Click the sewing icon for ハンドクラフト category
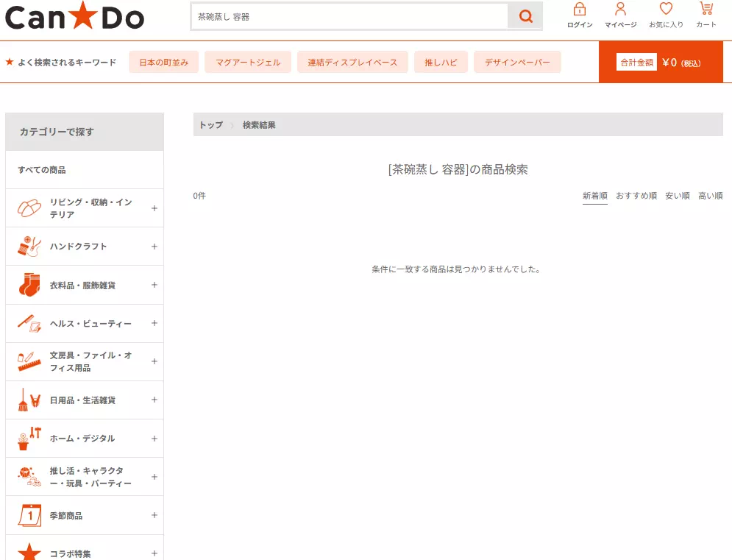The height and width of the screenshot is (560, 732). click(28, 246)
